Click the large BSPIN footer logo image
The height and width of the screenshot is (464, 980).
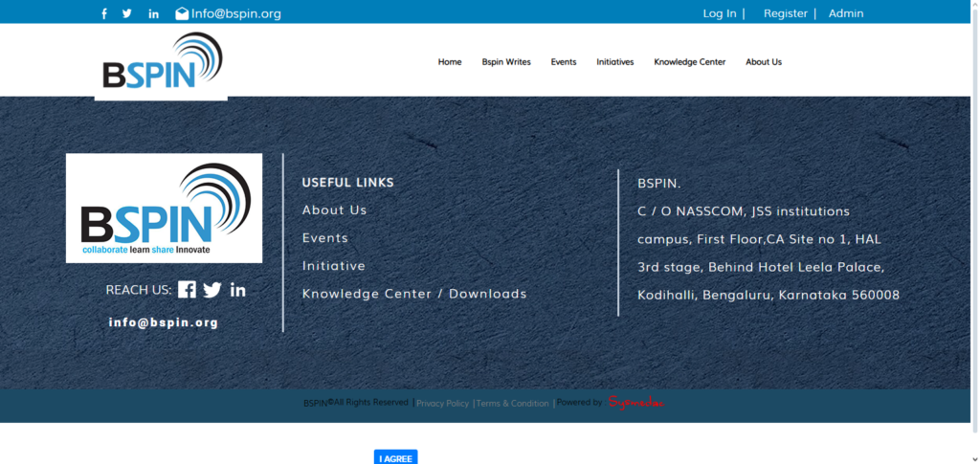pos(164,208)
